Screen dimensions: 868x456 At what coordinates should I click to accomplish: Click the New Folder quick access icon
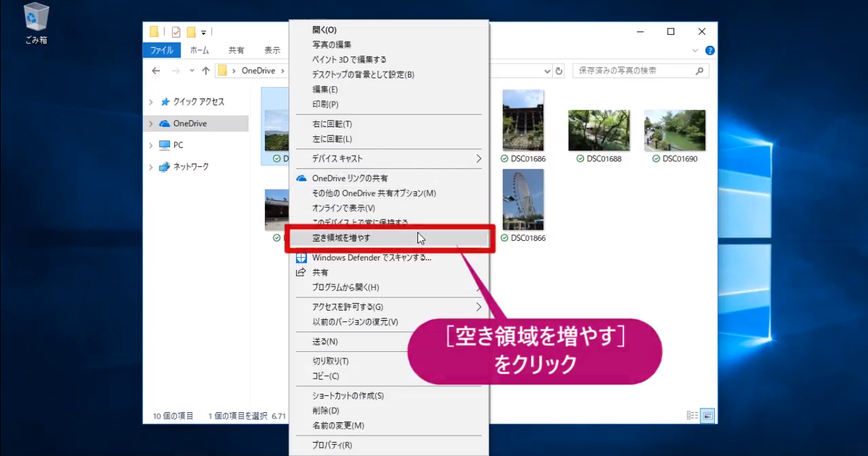(191, 32)
